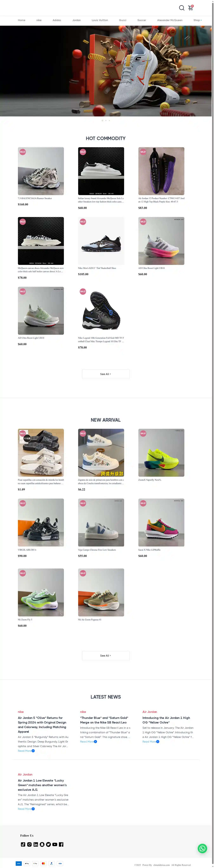Open the Balenciaga Runner Sneaker thumbnail
Screen dimensions: 214x868
[x=41, y=171]
